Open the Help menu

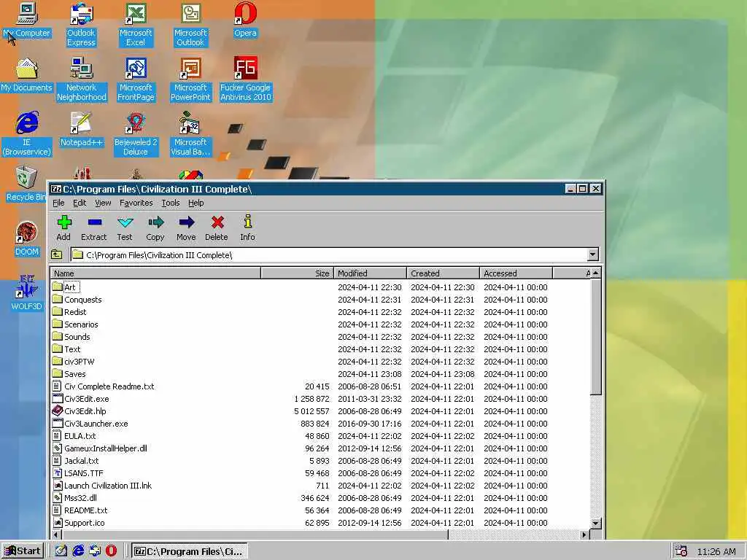click(x=196, y=203)
